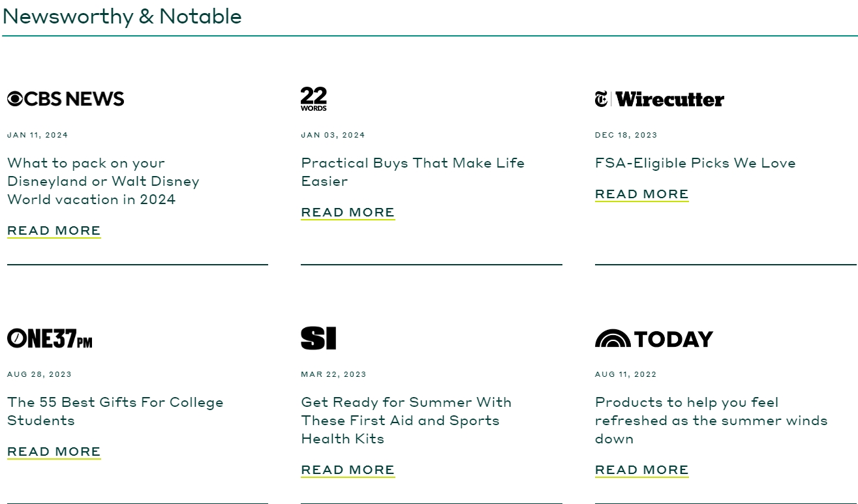
Task: Select the Disneyland vacation packing headline
Action: [x=103, y=181]
